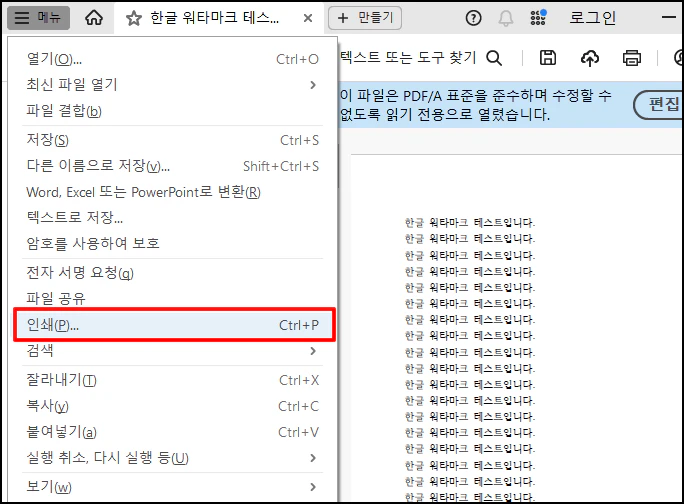
Task: Choose 다른 이름으로 저장(v)... entry
Action: point(172,166)
